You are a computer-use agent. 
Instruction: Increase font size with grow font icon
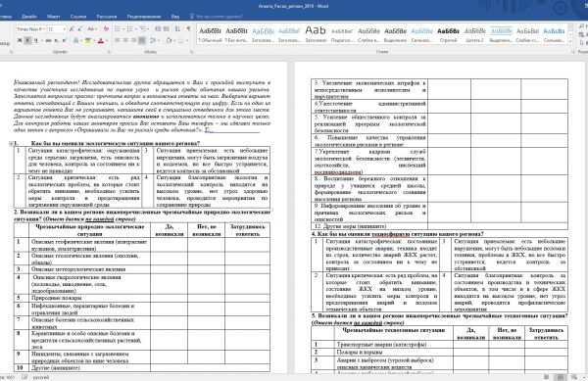72,28
